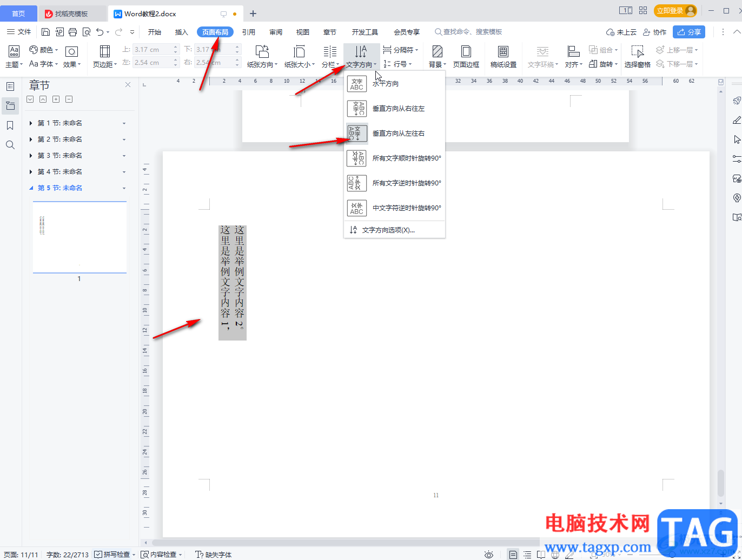This screenshot has width=742, height=560.
Task: Expand 第 4 节: 未命名 in section tree
Action: [31, 172]
